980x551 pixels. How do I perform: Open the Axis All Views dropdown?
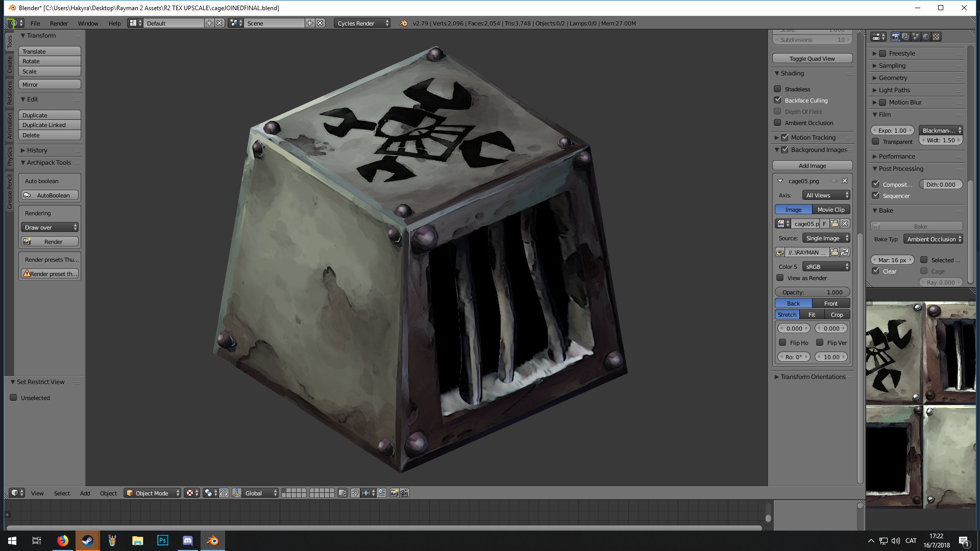(x=826, y=195)
